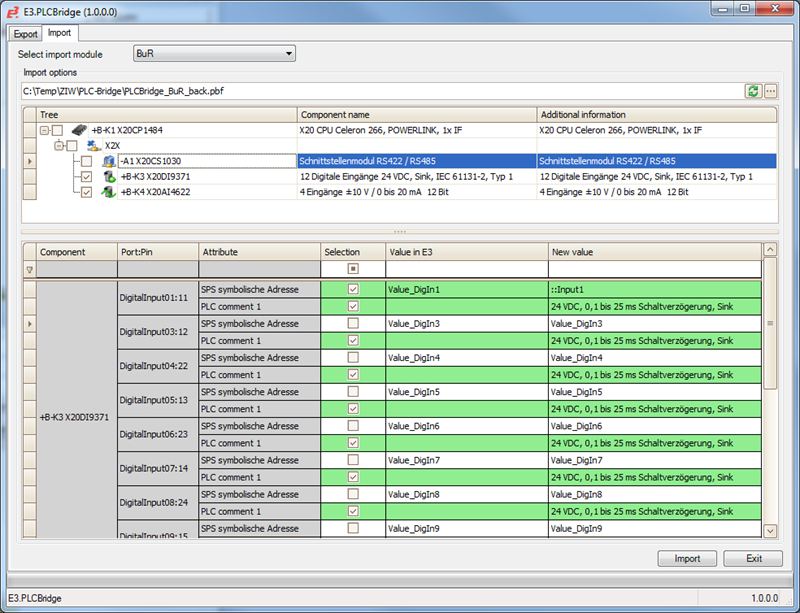Click the +B-K3 X20DI9371 module icon
This screenshot has width=800, height=613.
tap(108, 177)
